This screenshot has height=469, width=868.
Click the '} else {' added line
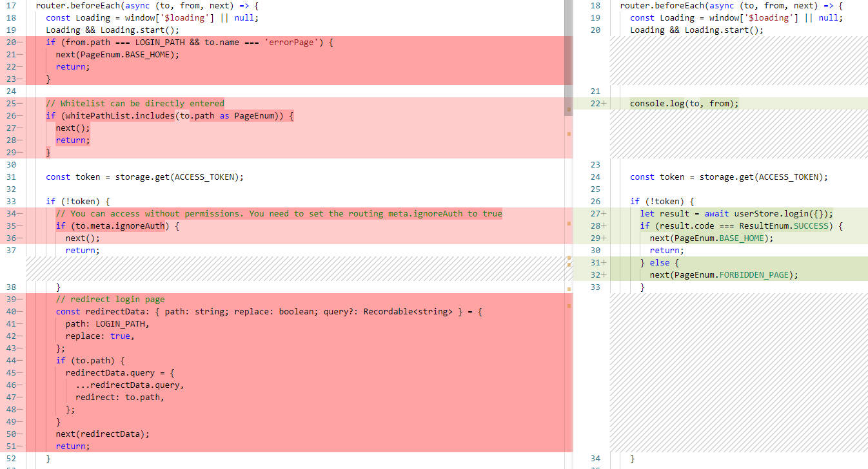pyautogui.click(x=660, y=262)
